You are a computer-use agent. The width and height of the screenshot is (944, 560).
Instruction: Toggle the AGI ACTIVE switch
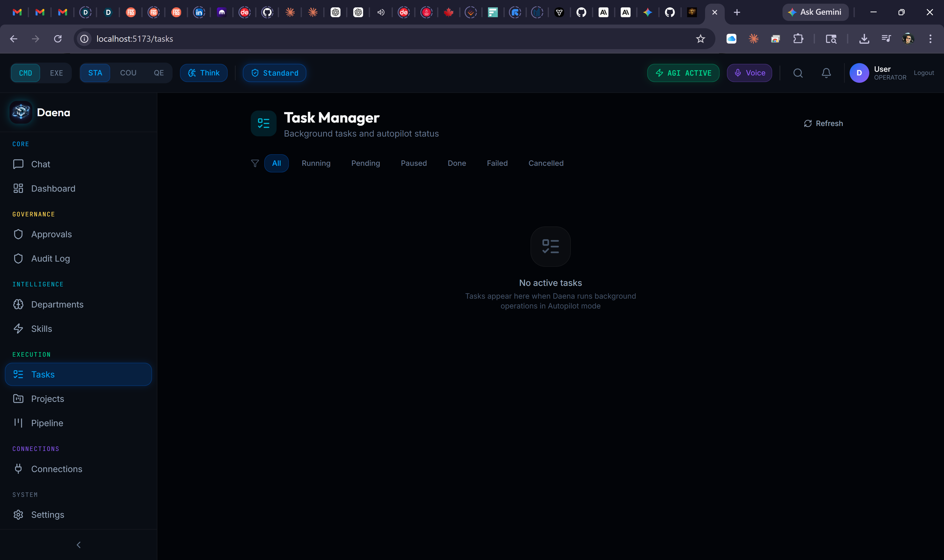point(683,73)
